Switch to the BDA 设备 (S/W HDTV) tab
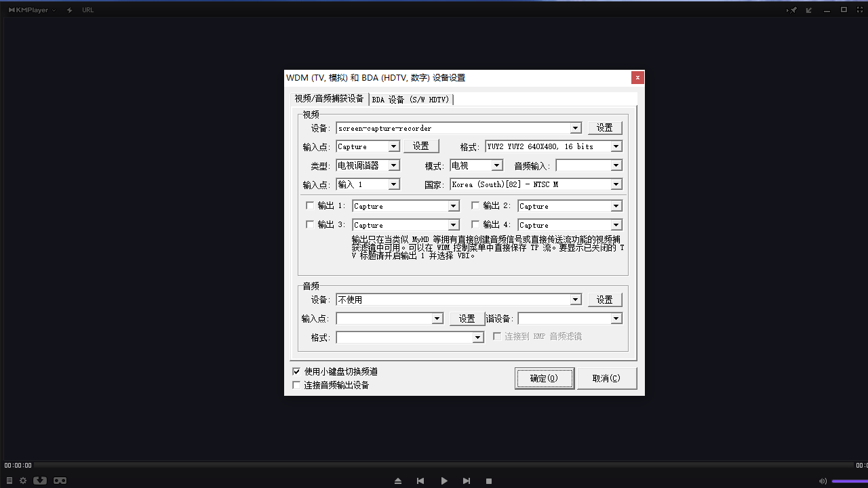868x488 pixels. [x=411, y=99]
